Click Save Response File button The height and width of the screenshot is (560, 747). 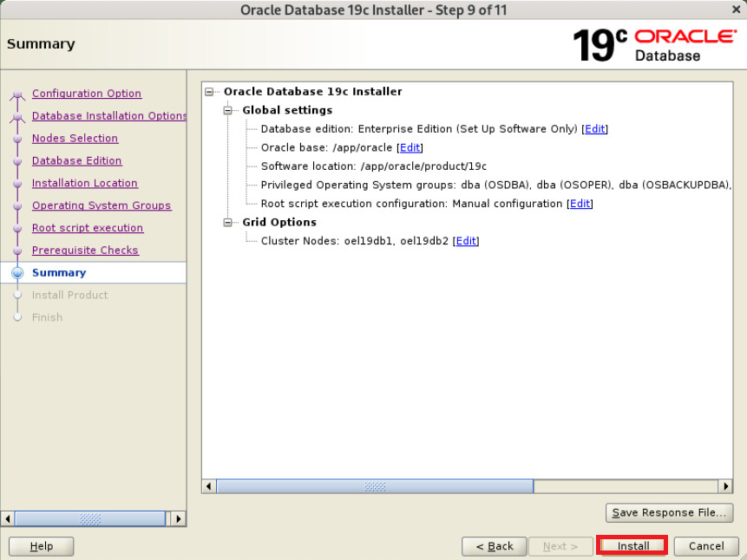point(669,513)
